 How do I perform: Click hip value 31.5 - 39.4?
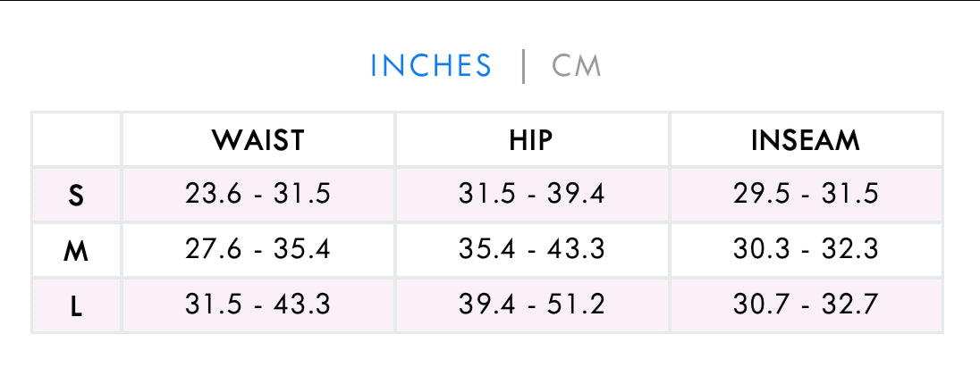pyautogui.click(x=531, y=195)
